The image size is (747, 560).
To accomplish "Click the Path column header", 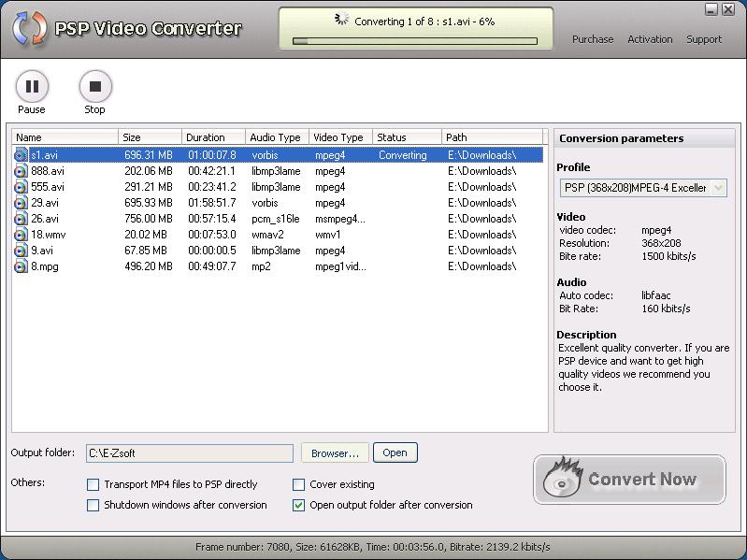I will click(x=492, y=137).
